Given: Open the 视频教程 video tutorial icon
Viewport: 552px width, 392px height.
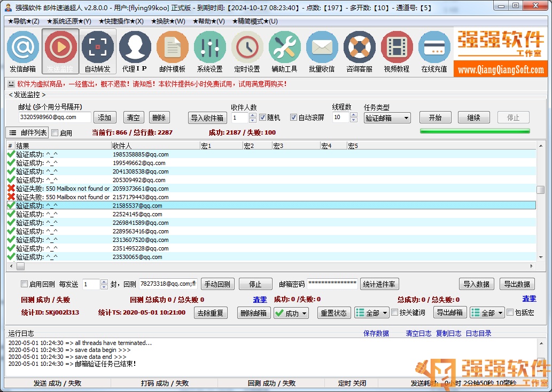Looking at the screenshot, I should (396, 51).
